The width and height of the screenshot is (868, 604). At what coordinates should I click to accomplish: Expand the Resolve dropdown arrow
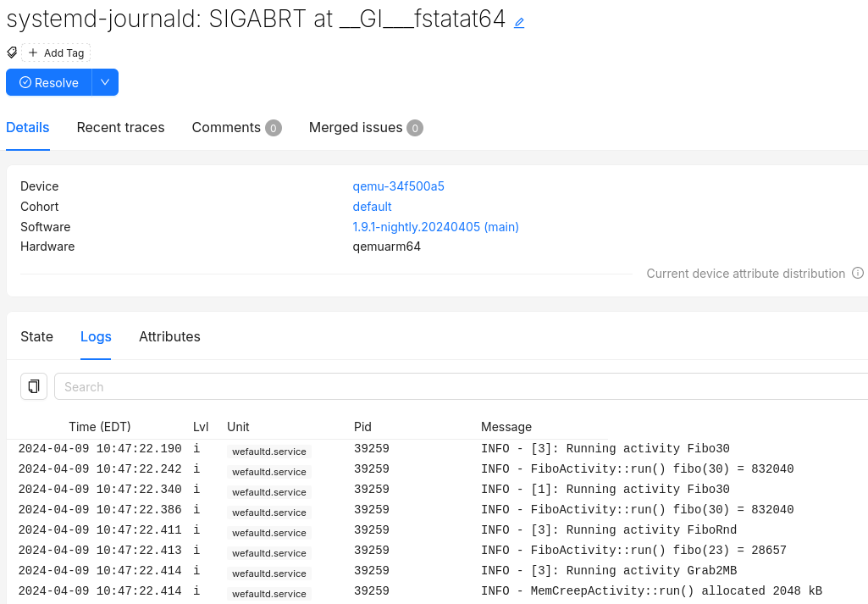click(x=105, y=82)
